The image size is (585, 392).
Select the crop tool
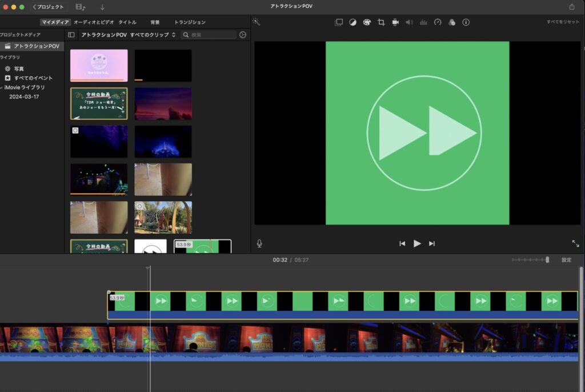click(381, 22)
